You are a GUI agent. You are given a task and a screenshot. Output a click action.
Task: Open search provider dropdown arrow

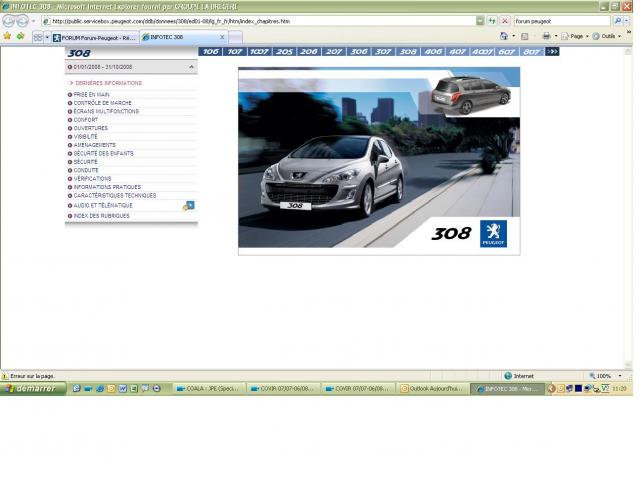[x=627, y=21]
